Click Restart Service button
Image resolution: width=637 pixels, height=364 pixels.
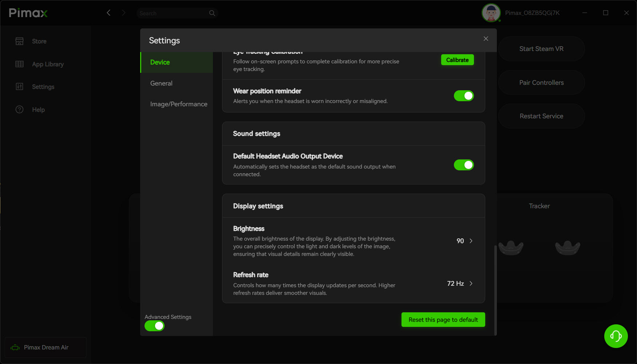pyautogui.click(x=541, y=116)
